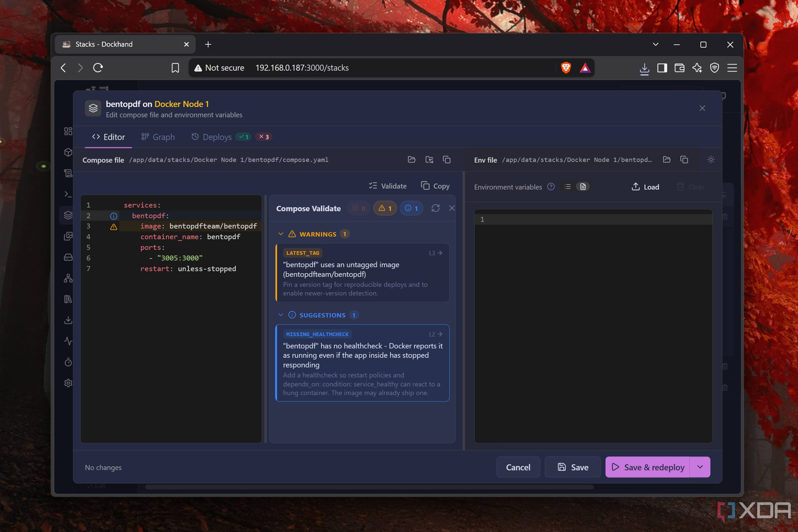
Task: Switch to the Graph tab
Action: click(x=158, y=137)
